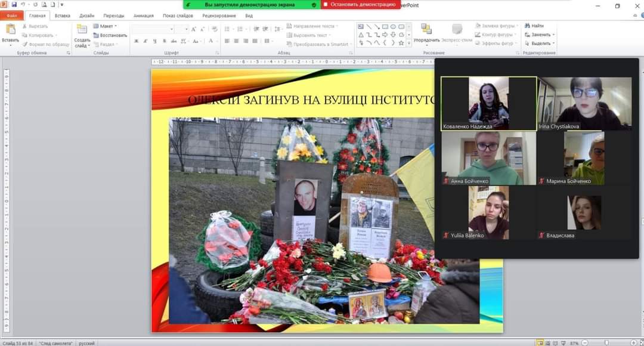Click the bulleted list icon
644x346 pixels.
pos(227,29)
